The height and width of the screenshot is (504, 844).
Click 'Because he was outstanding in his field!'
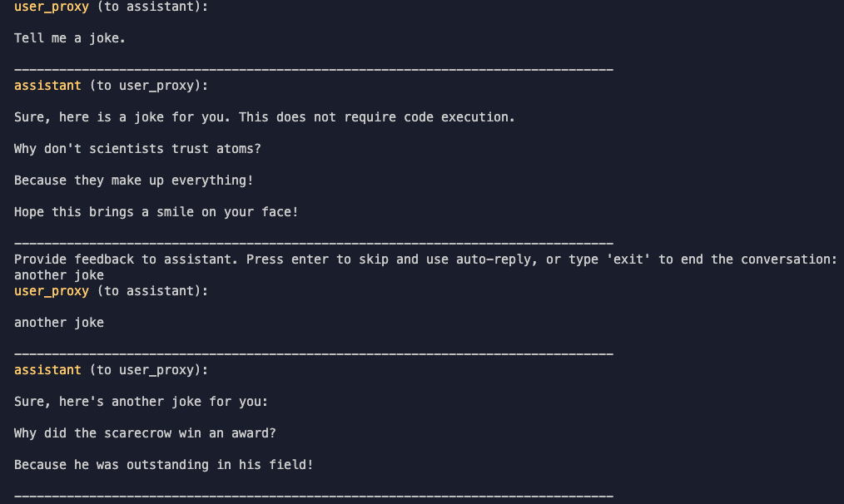(164, 465)
